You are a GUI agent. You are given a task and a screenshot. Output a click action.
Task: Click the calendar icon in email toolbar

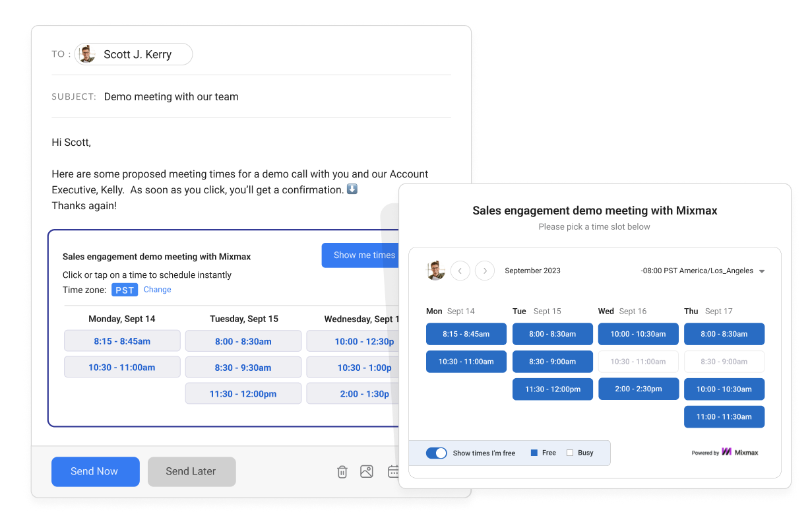click(x=393, y=471)
